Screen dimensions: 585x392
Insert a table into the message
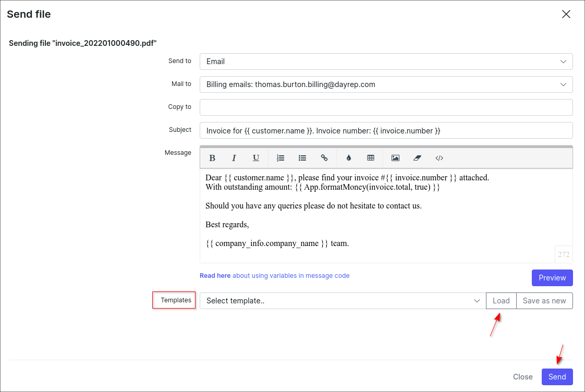pos(371,158)
